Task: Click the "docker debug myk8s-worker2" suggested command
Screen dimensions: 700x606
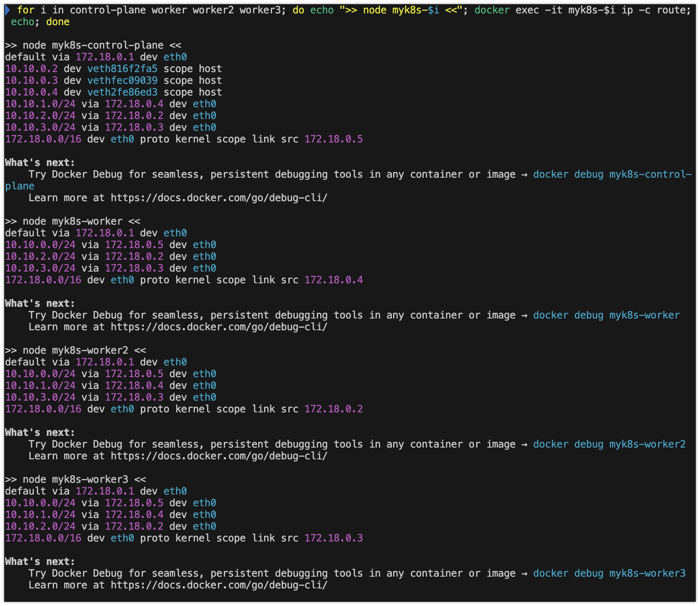Action: (609, 444)
